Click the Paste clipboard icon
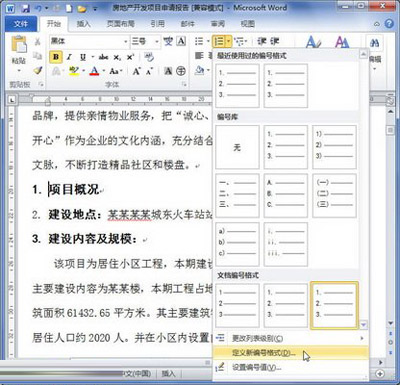Image resolution: width=400 pixels, height=385 pixels. 19,44
